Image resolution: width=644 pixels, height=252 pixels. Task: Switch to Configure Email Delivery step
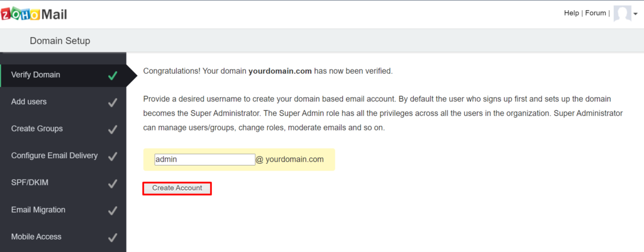(x=54, y=156)
